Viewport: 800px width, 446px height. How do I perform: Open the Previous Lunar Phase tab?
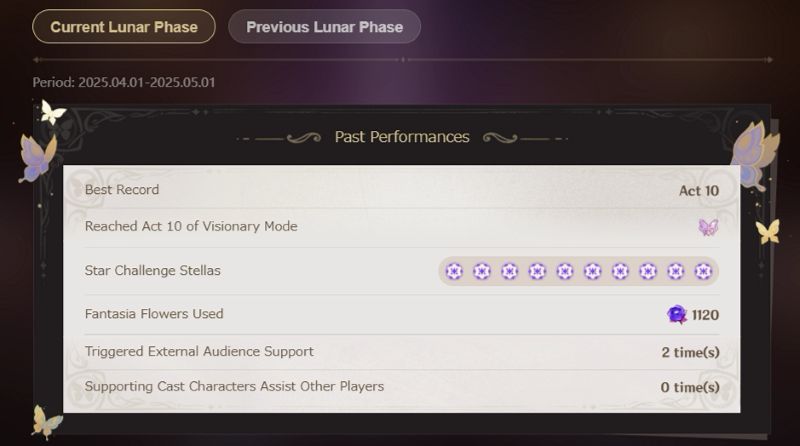coord(324,27)
